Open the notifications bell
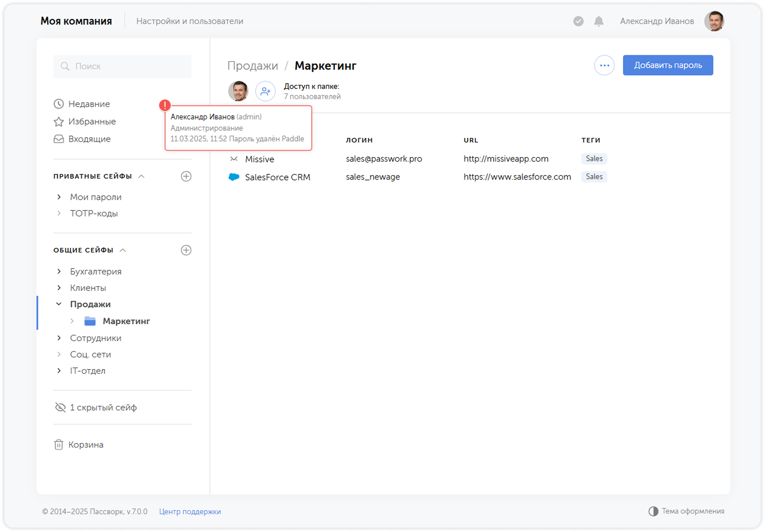Screen dimensions: 765x532 tap(599, 21)
